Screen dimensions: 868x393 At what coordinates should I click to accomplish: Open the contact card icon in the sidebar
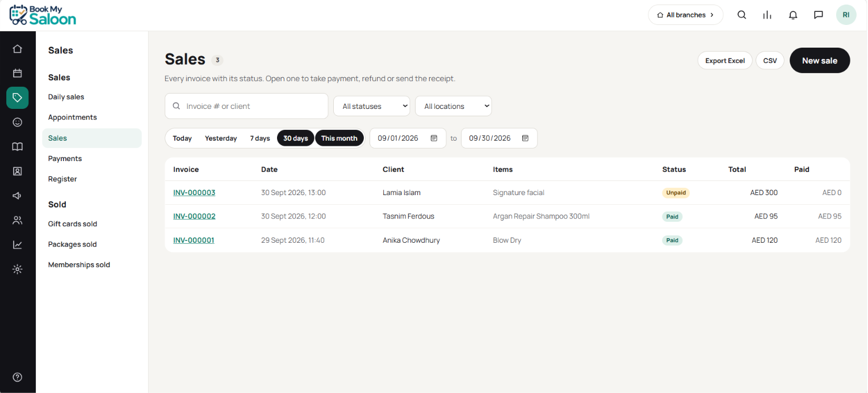point(18,171)
